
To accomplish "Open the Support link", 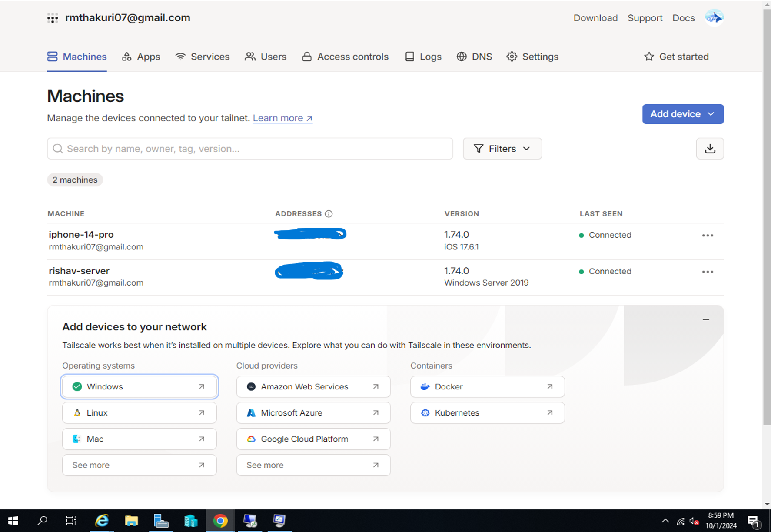I will point(645,18).
